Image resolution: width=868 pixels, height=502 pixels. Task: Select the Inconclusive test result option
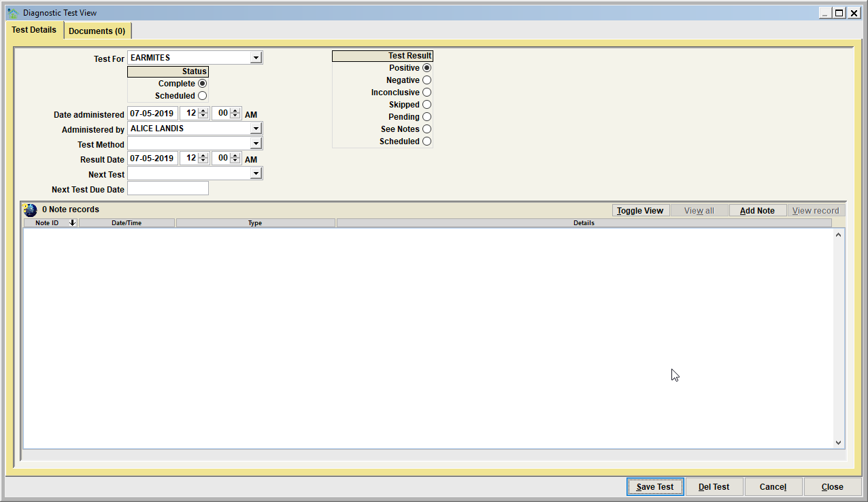click(427, 93)
